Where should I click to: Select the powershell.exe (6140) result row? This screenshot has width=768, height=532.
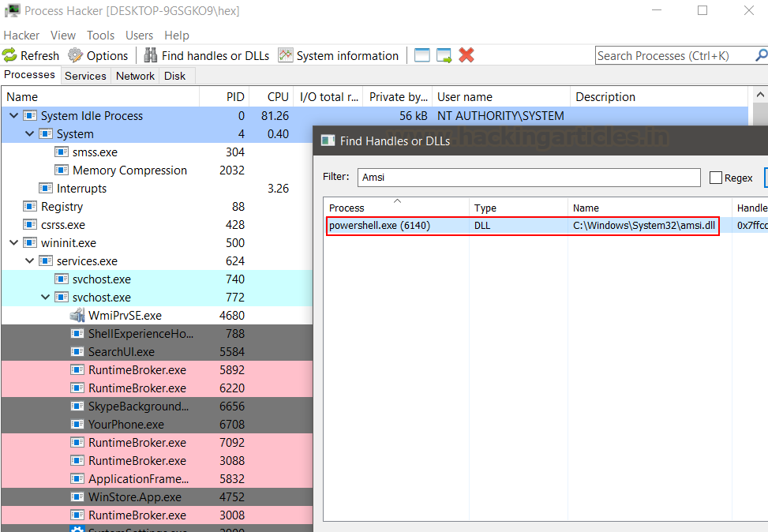point(522,225)
